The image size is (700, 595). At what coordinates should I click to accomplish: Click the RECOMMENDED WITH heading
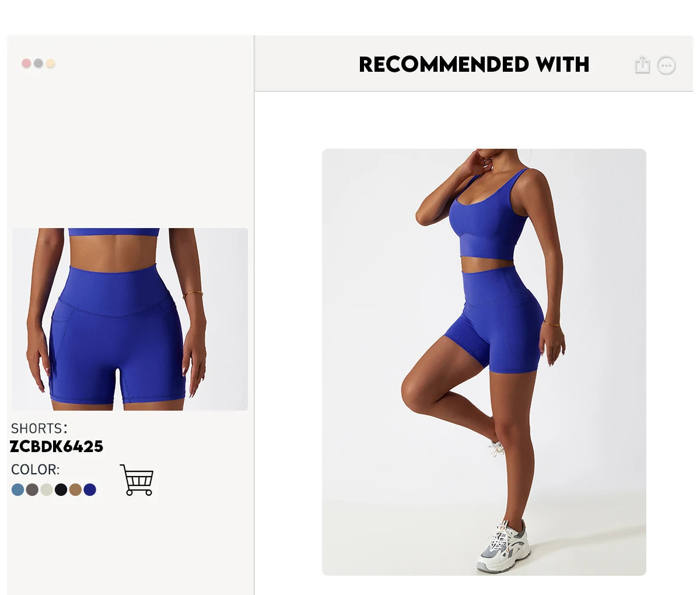(x=474, y=64)
